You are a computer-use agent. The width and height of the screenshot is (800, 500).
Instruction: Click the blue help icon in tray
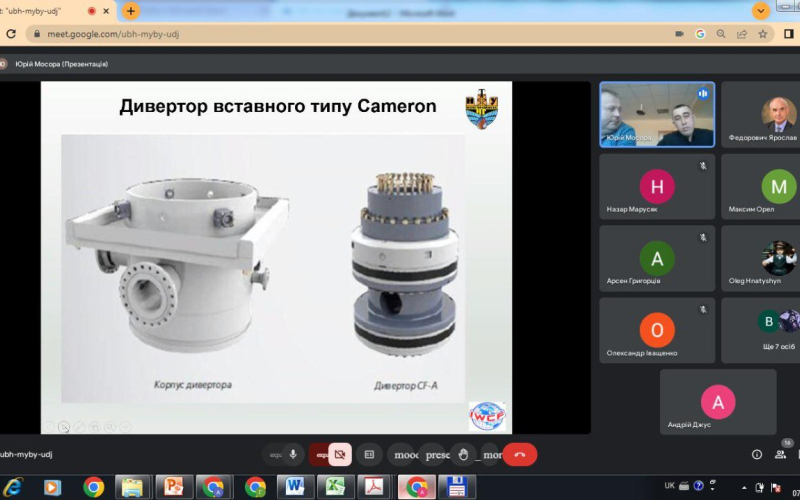click(699, 486)
